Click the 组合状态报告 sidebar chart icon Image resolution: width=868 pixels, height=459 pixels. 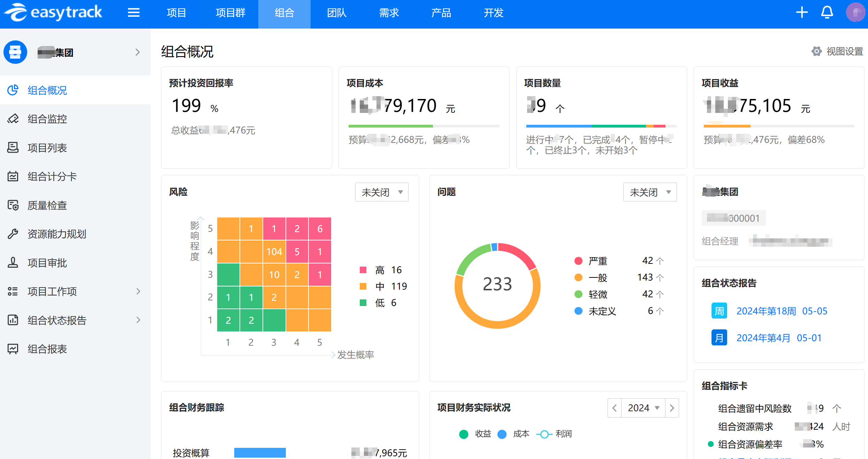point(13,320)
